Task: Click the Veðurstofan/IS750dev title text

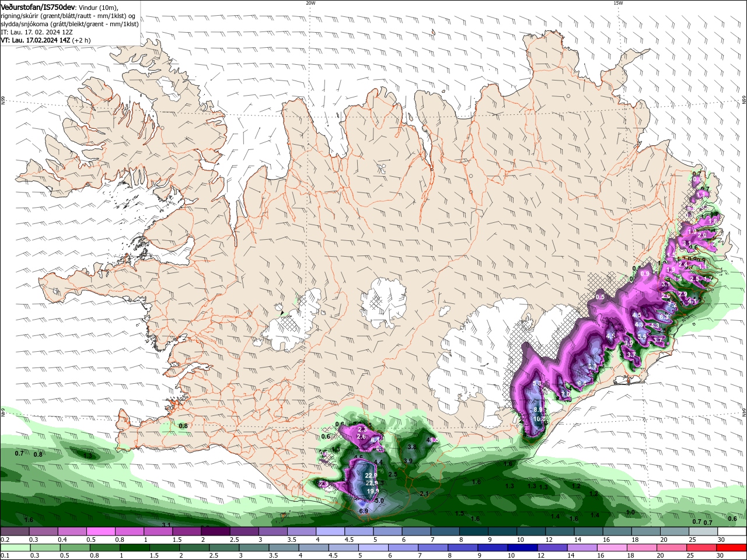Action: (x=38, y=6)
